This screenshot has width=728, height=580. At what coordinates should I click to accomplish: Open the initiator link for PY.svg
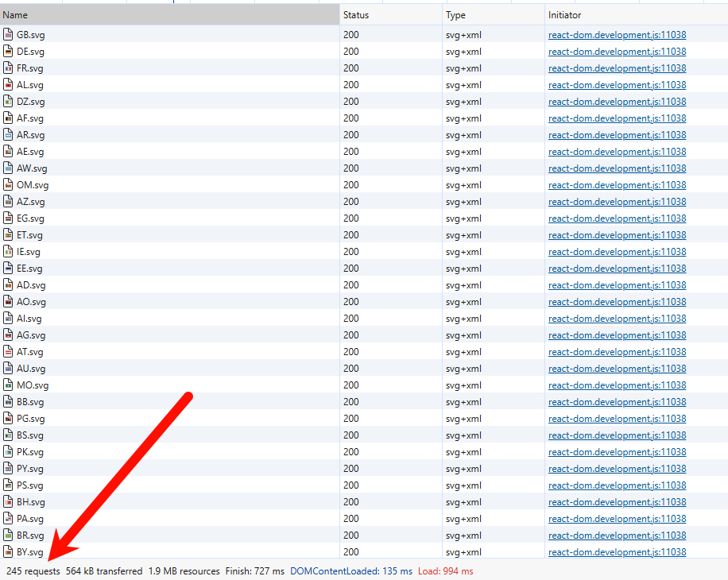617,469
